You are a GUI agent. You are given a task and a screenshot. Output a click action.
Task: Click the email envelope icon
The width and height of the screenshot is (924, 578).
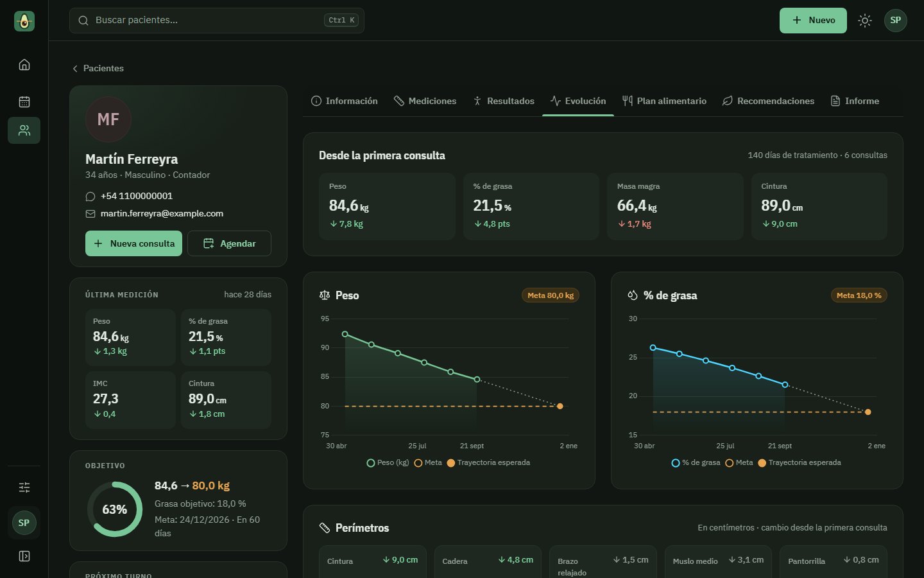pyautogui.click(x=90, y=214)
